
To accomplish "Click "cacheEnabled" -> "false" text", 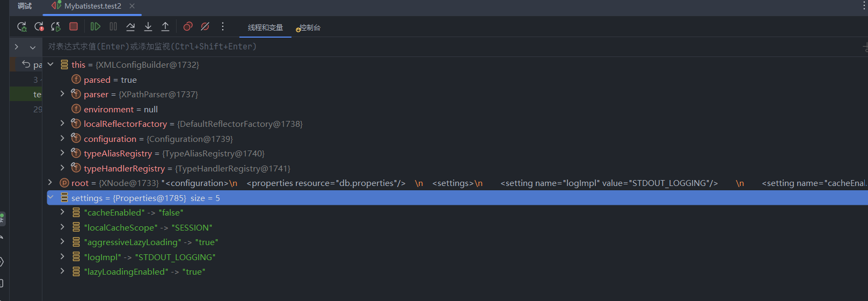I will 134,212.
